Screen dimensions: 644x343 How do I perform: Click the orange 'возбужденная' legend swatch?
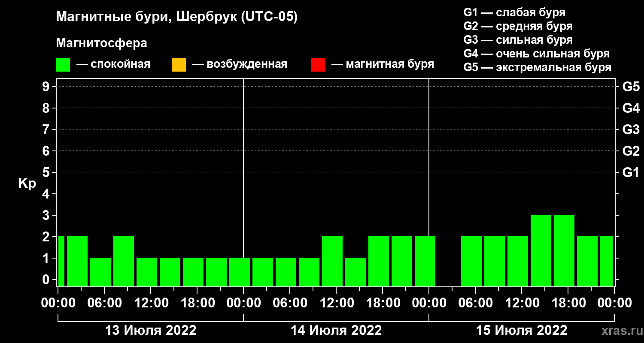pyautogui.click(x=179, y=65)
